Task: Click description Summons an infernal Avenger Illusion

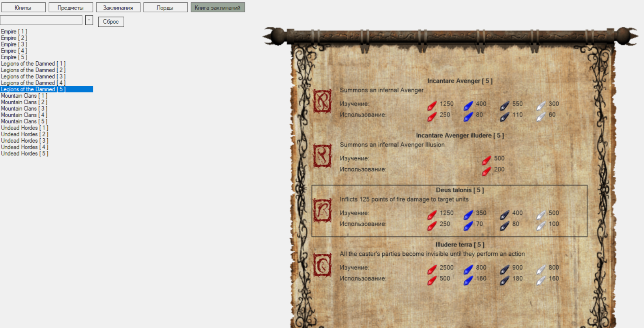Action: tap(392, 145)
